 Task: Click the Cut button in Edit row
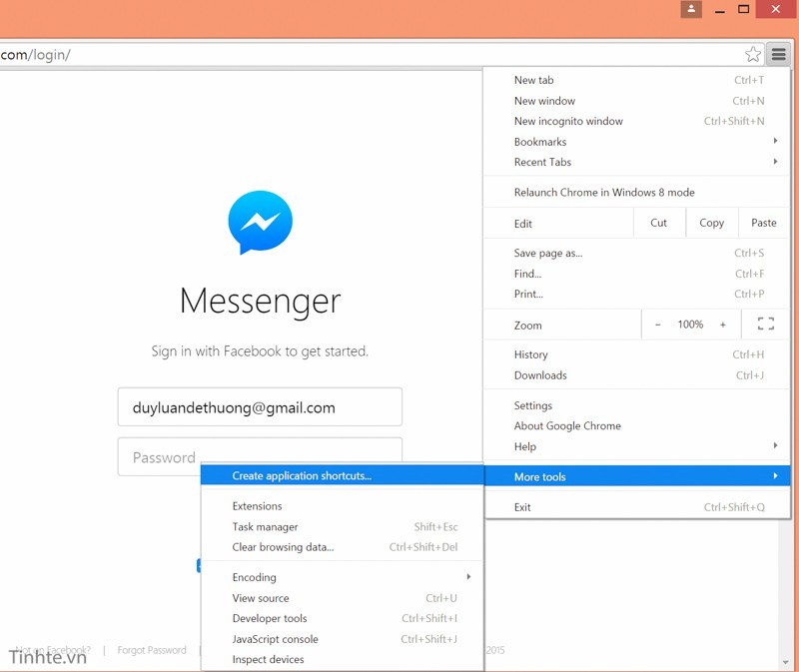[x=659, y=223]
